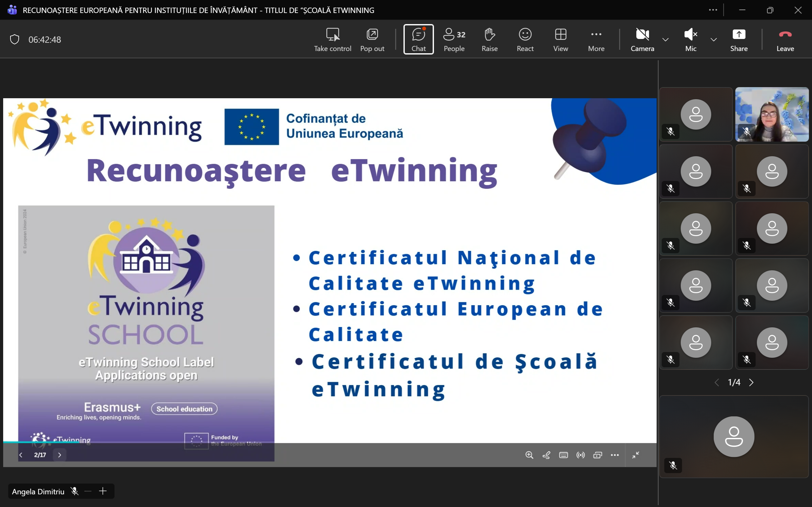Image resolution: width=812 pixels, height=507 pixels.
Task: Open the Chat panel
Action: (x=418, y=39)
